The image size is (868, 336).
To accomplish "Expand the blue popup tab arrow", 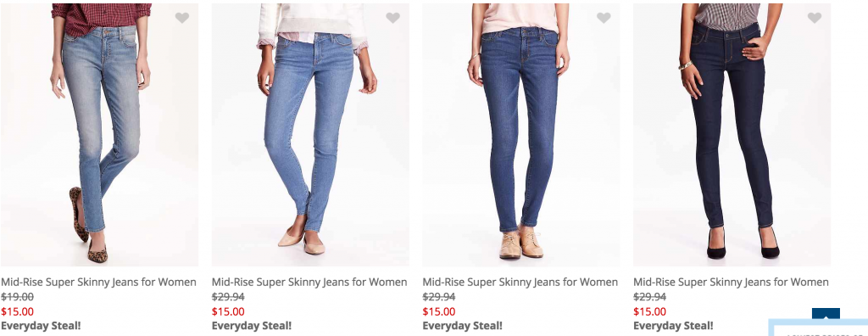I will 826,314.
